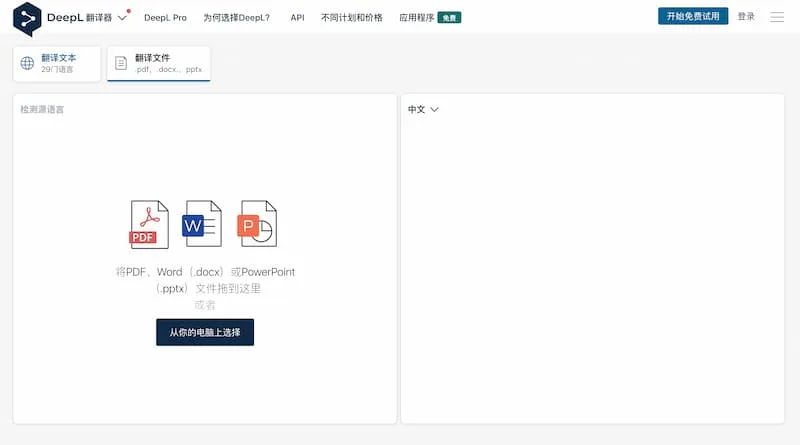Click the globe icon for 翻译文本
This screenshot has width=800, height=445.
(x=28, y=63)
